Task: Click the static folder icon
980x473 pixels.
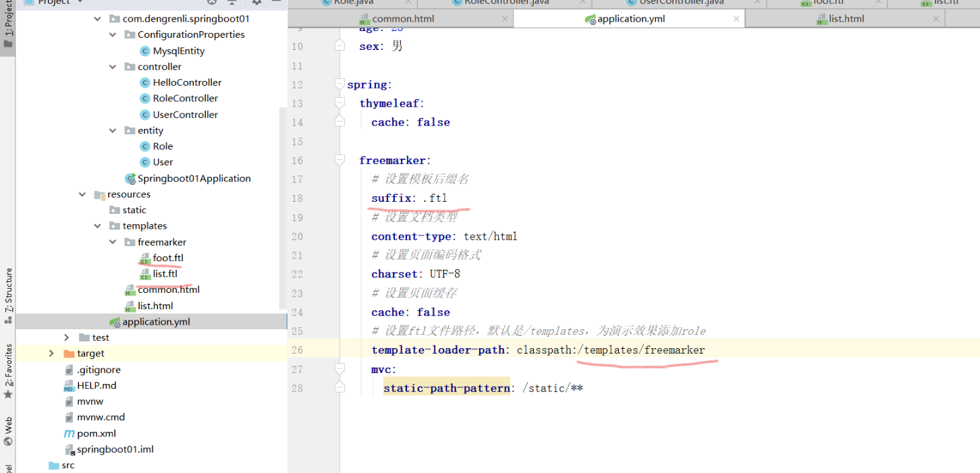Action: coord(115,211)
